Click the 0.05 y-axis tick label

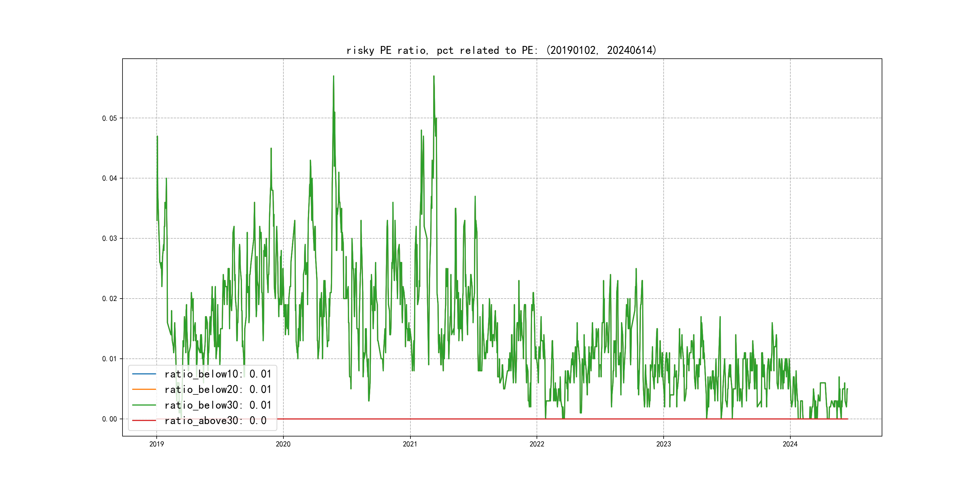tap(109, 118)
